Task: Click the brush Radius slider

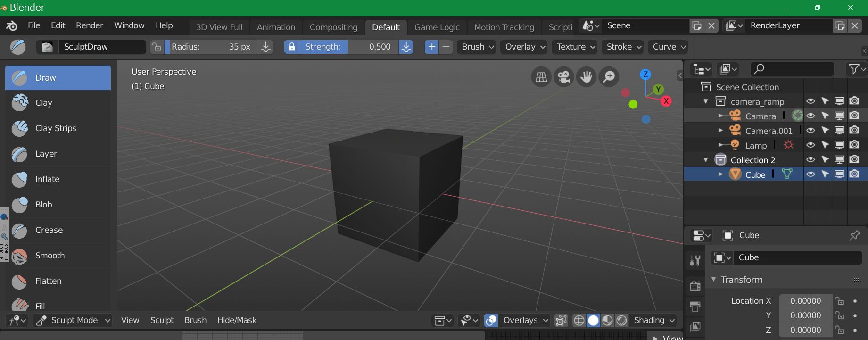Action: click(211, 47)
